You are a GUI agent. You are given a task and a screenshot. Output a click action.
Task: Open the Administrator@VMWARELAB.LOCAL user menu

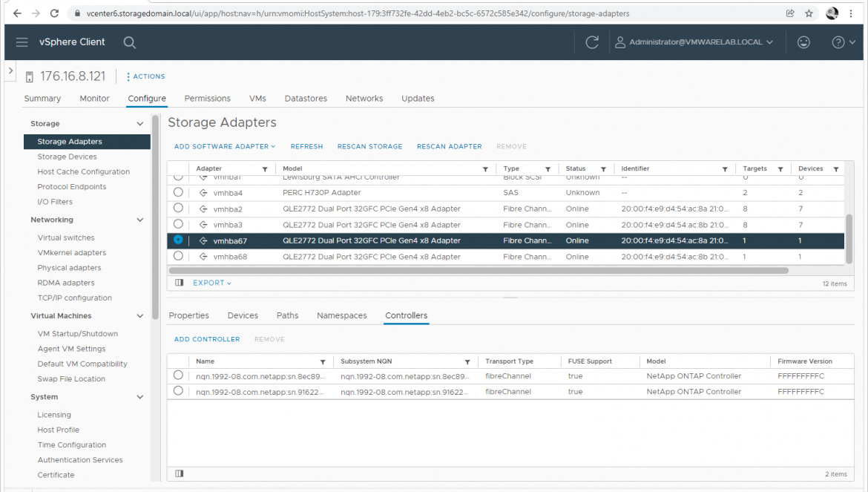[694, 42]
